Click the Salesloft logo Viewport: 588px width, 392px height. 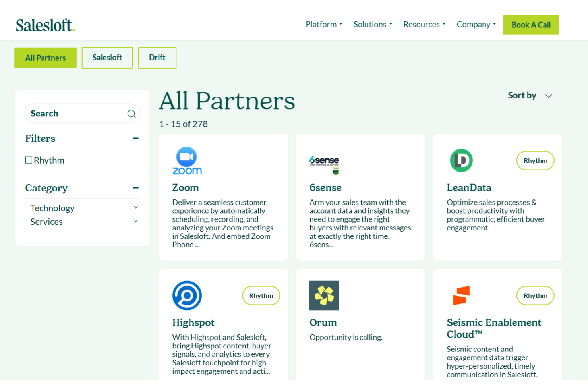pyautogui.click(x=45, y=25)
